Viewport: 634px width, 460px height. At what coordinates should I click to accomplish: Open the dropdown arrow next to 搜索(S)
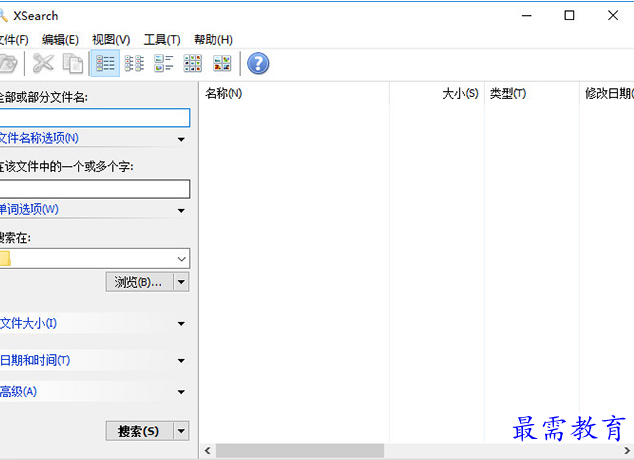pyautogui.click(x=181, y=431)
